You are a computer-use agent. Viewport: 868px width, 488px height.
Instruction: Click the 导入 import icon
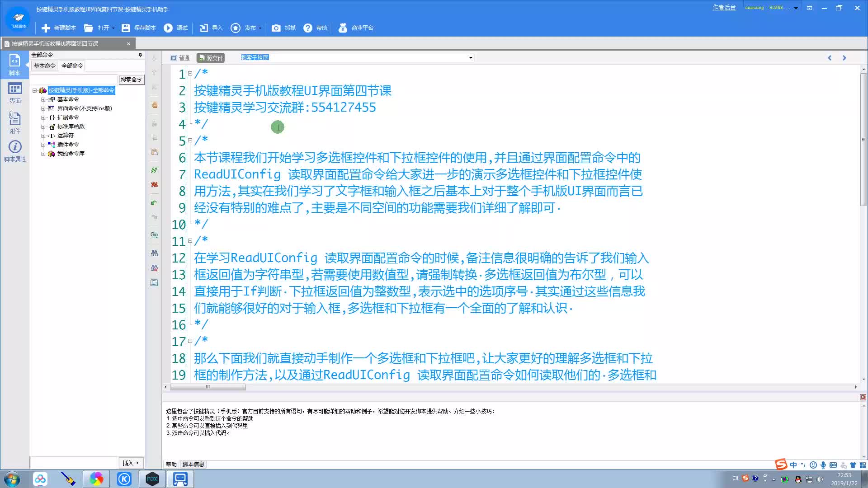point(204,28)
